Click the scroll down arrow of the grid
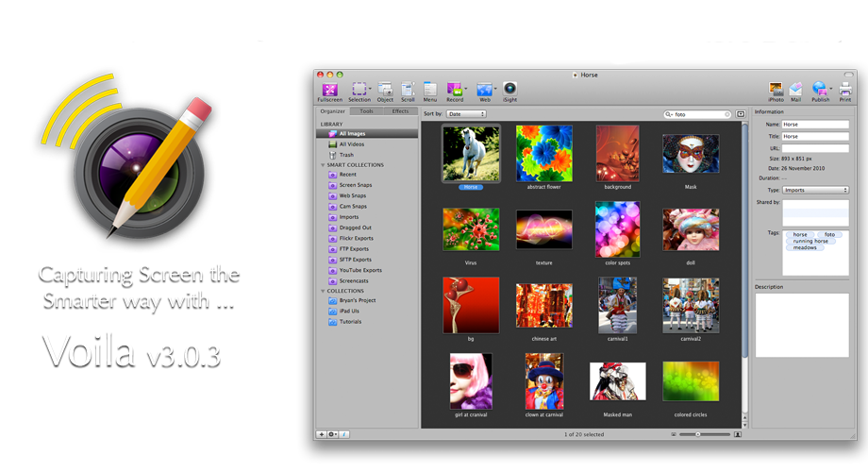The height and width of the screenshot is (472, 868). [x=744, y=426]
